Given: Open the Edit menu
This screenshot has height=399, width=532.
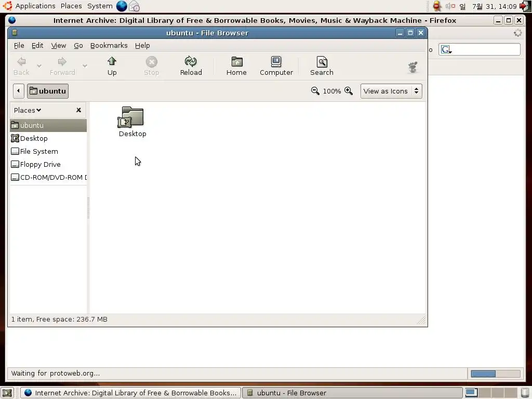Looking at the screenshot, I should tap(37, 46).
